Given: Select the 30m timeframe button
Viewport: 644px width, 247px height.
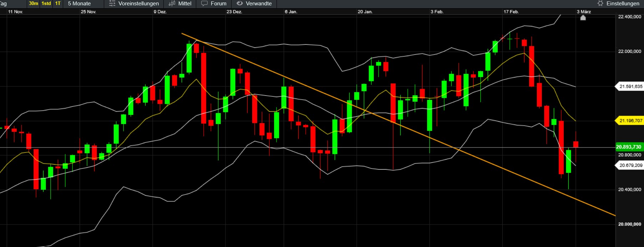Looking at the screenshot, I should pyautogui.click(x=34, y=4).
